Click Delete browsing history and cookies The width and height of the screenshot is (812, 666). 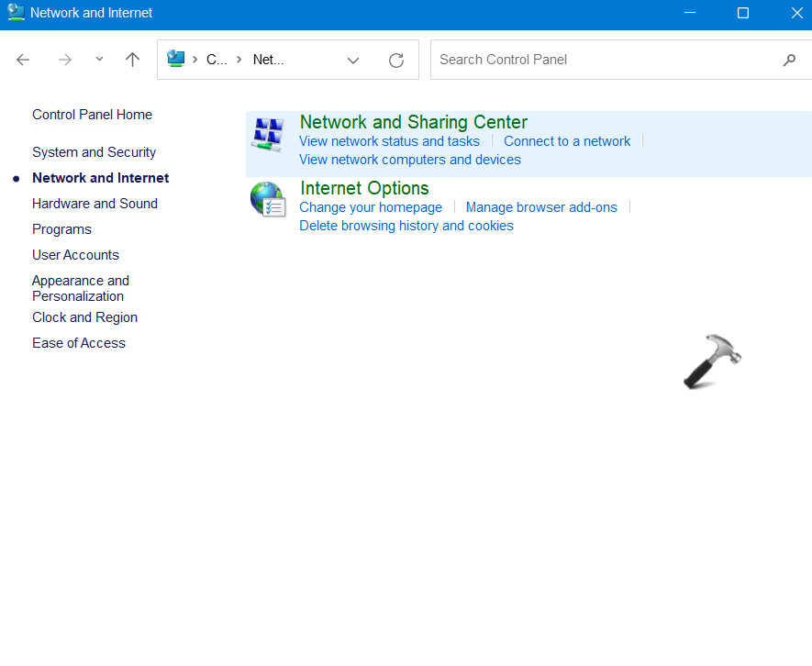406,226
